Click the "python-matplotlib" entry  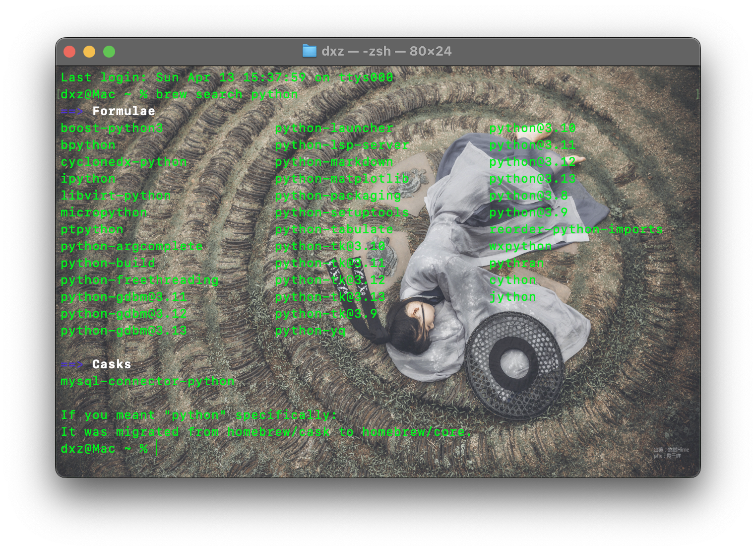point(342,179)
